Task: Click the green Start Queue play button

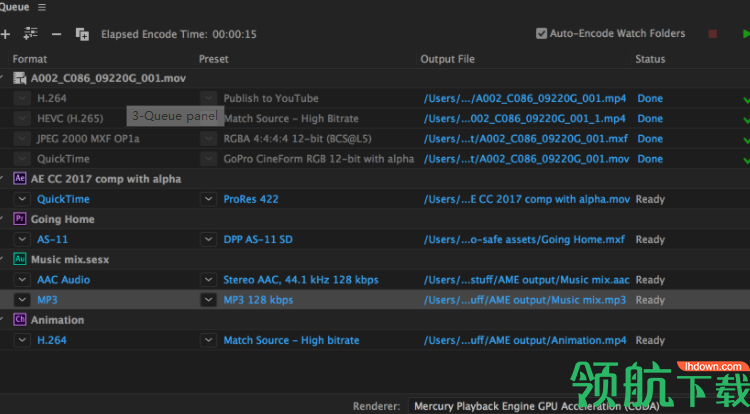Action: point(746,33)
